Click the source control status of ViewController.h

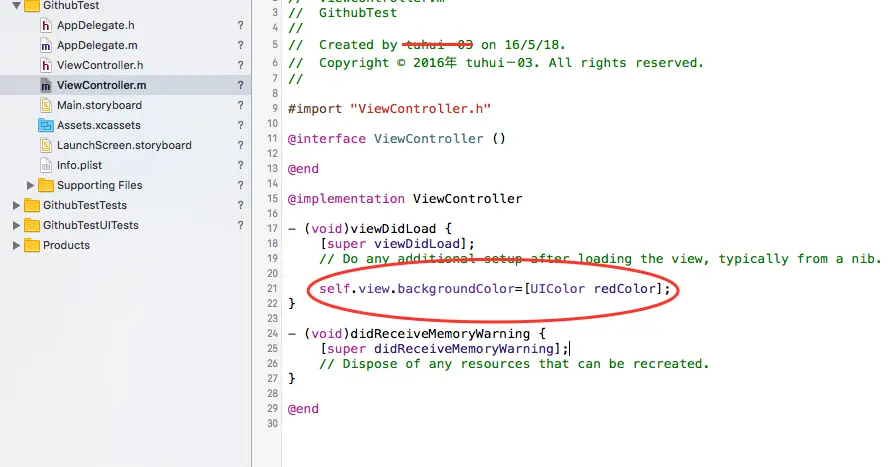pyautogui.click(x=240, y=65)
